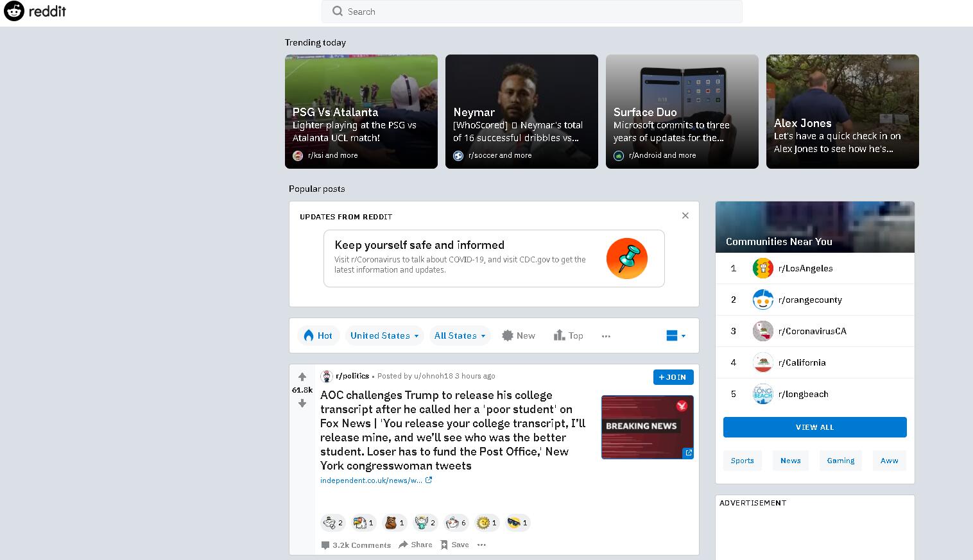Click external link icon beside independent.co.uk
Screen dimensions: 973x560
429,480
